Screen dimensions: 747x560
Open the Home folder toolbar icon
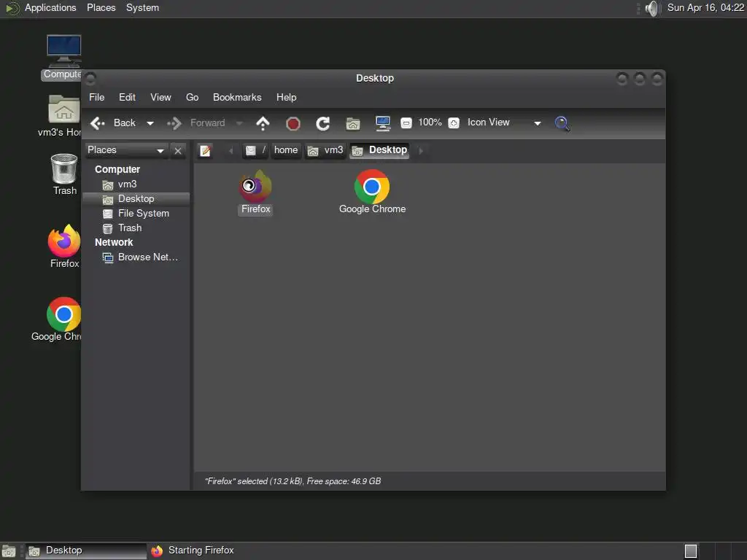(x=353, y=124)
